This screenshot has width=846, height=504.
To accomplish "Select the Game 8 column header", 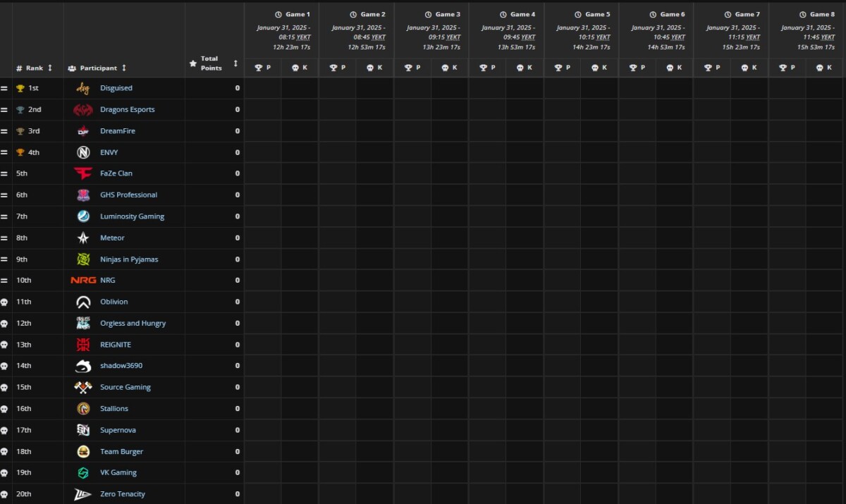I will 816,14.
